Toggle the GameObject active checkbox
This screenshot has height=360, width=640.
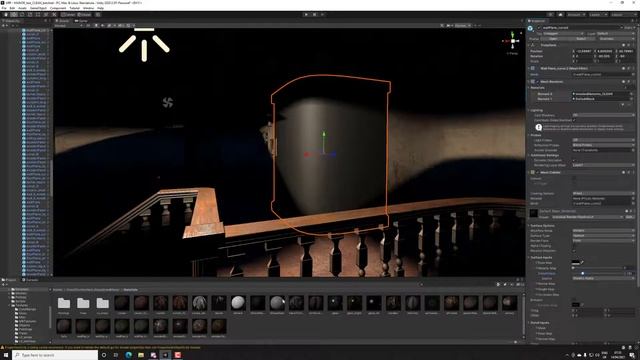tap(539, 28)
